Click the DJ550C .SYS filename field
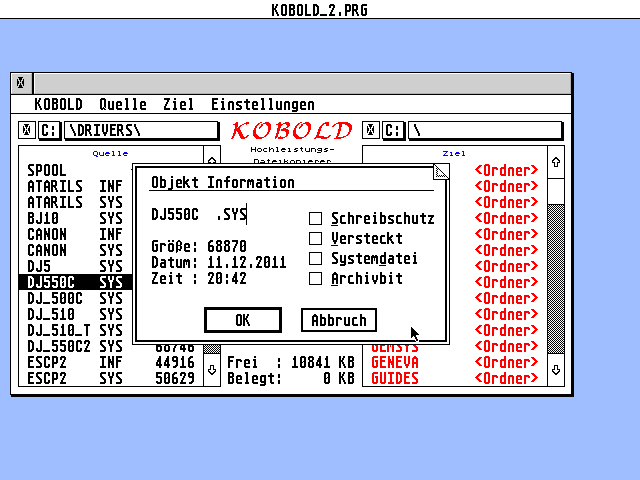Image resolution: width=640 pixels, height=480 pixels. [x=199, y=214]
